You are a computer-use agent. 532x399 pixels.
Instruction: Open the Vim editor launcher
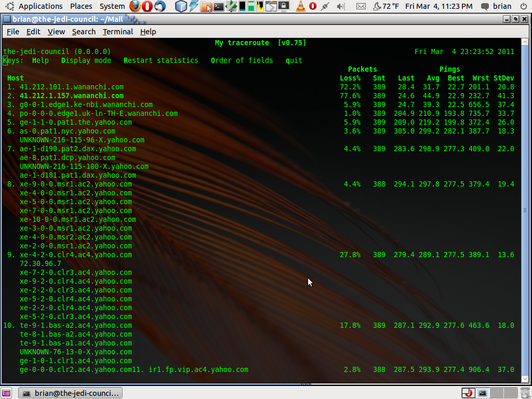[231, 6]
